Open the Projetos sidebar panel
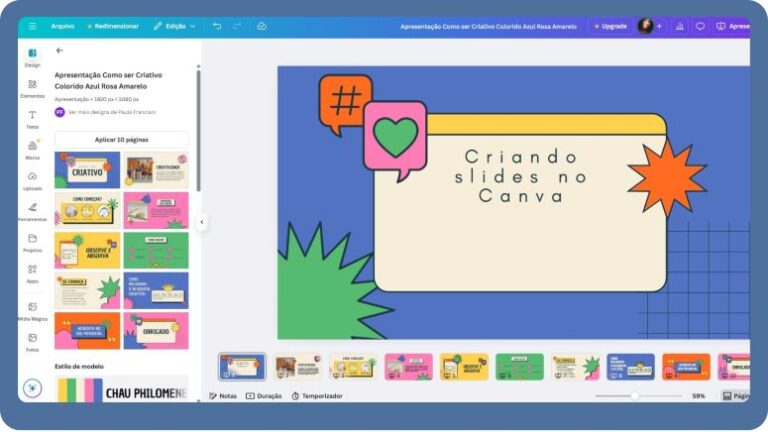 pos(32,242)
